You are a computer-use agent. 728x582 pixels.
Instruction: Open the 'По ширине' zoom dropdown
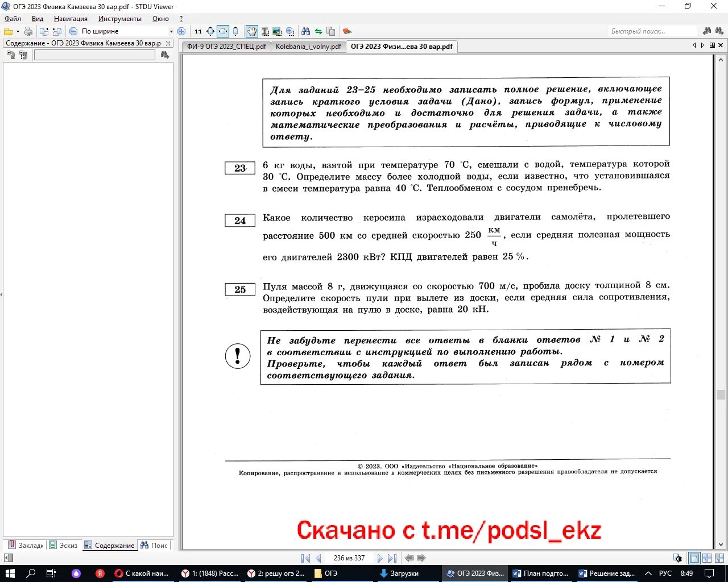pyautogui.click(x=171, y=31)
